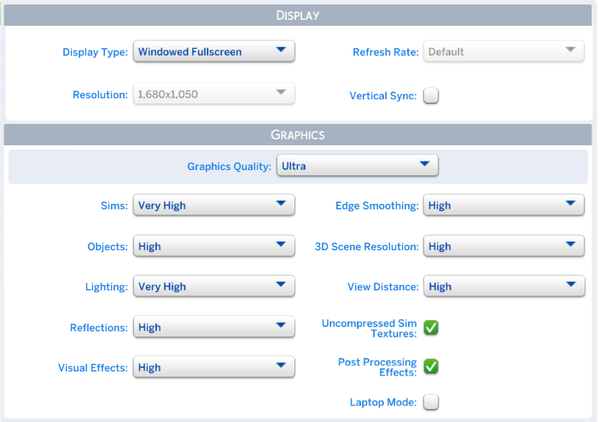
Task: Click the Display section header
Action: [x=298, y=15]
